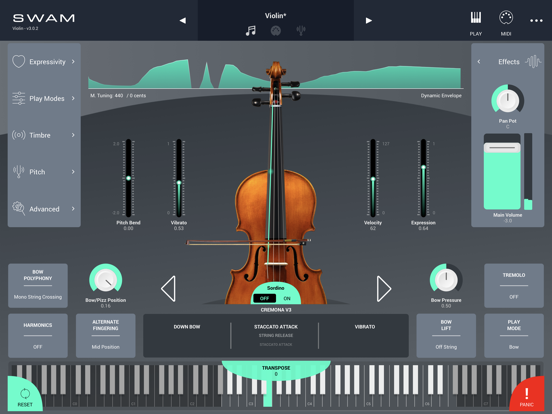Image resolution: width=552 pixels, height=414 pixels.
Task: Click the Pitch tuning fork icon
Action: tap(19, 172)
